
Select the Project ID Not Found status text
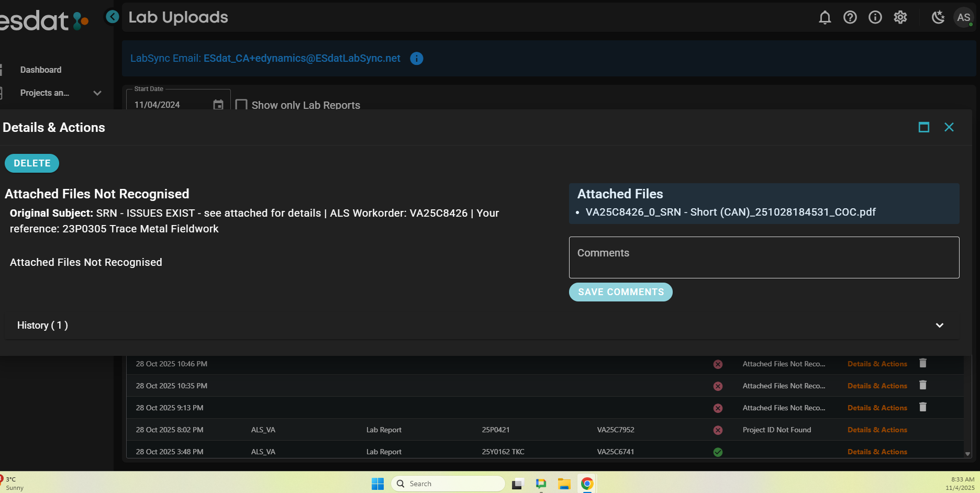[x=776, y=430]
